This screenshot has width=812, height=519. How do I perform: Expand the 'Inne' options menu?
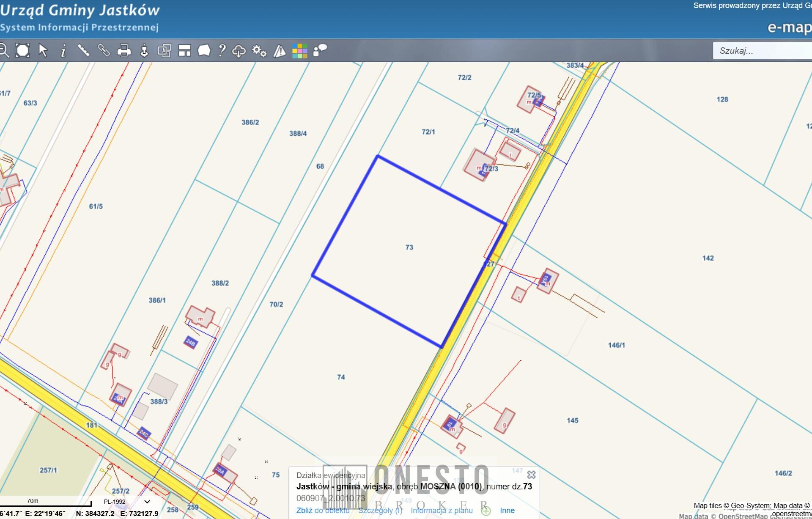click(x=507, y=511)
